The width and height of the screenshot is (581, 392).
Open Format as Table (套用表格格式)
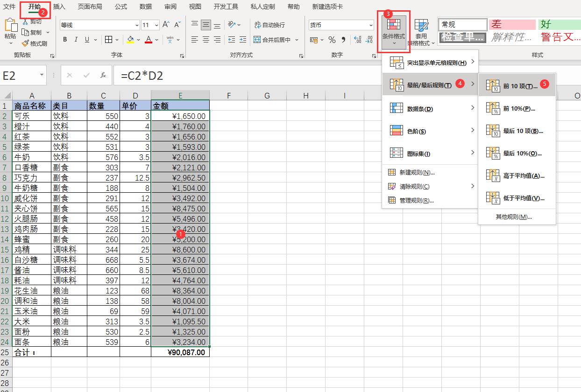point(421,33)
